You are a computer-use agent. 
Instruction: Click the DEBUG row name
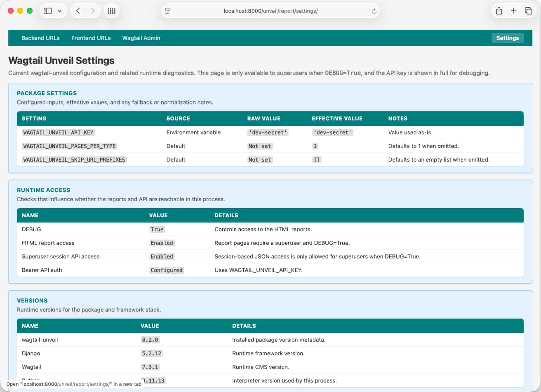pyautogui.click(x=31, y=229)
